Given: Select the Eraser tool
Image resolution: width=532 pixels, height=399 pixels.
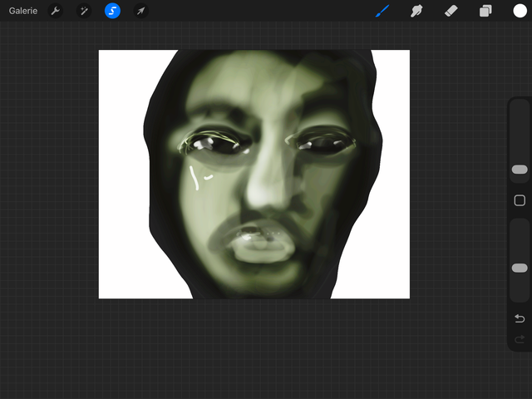Looking at the screenshot, I should click(x=451, y=11).
